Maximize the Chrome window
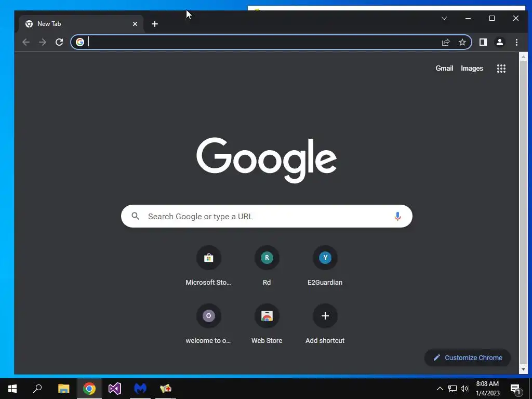Screen dimensions: 532x399 tap(491, 18)
